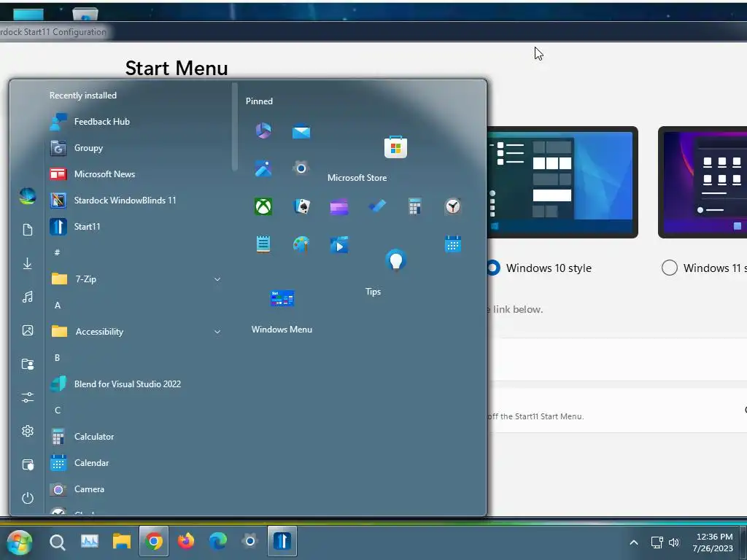
Task: Show hidden tray icons chevron
Action: [x=634, y=542]
